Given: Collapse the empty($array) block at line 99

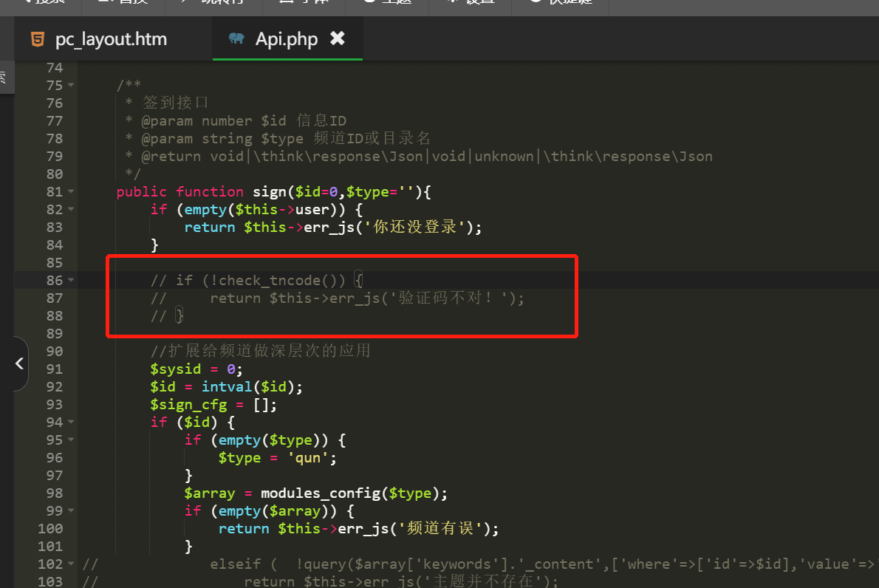Looking at the screenshot, I should tap(71, 511).
